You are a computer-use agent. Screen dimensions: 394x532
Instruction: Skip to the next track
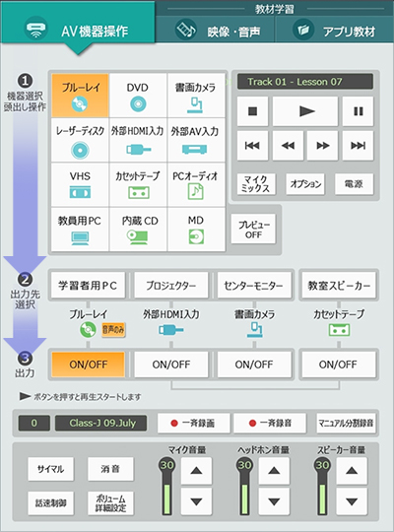pyautogui.click(x=358, y=146)
